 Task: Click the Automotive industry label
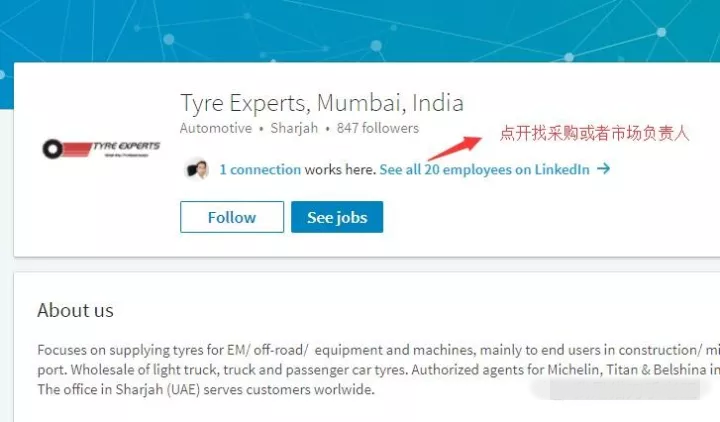[216, 128]
